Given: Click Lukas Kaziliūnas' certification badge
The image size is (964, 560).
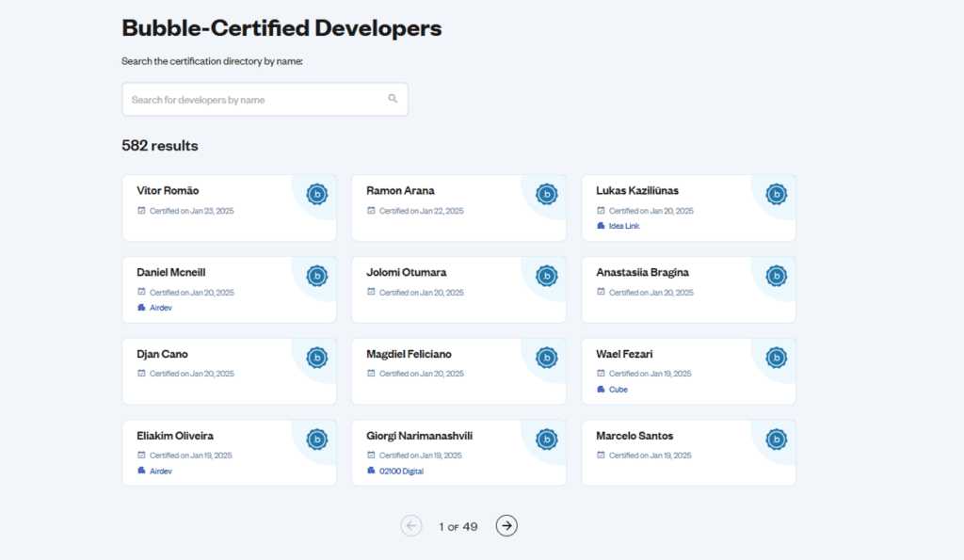Looking at the screenshot, I should 777,194.
